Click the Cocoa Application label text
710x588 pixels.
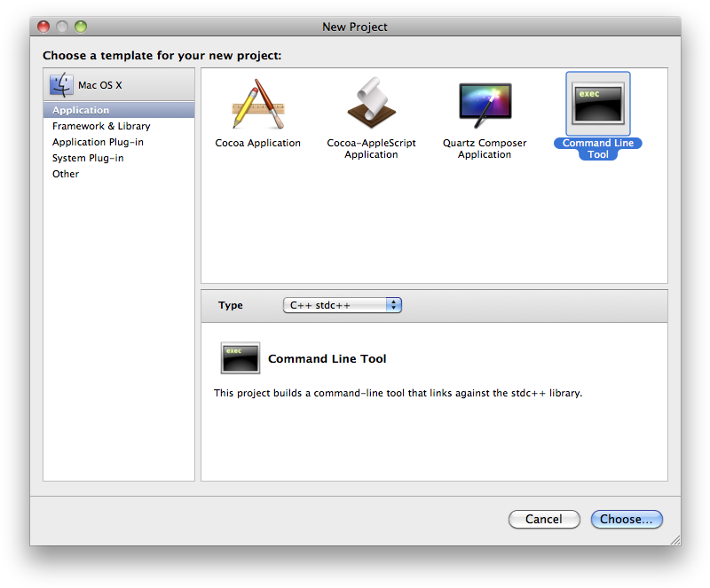tap(257, 143)
